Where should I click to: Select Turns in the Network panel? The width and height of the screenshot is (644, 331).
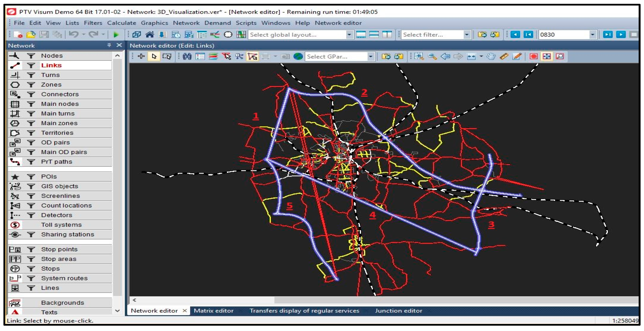(x=50, y=75)
